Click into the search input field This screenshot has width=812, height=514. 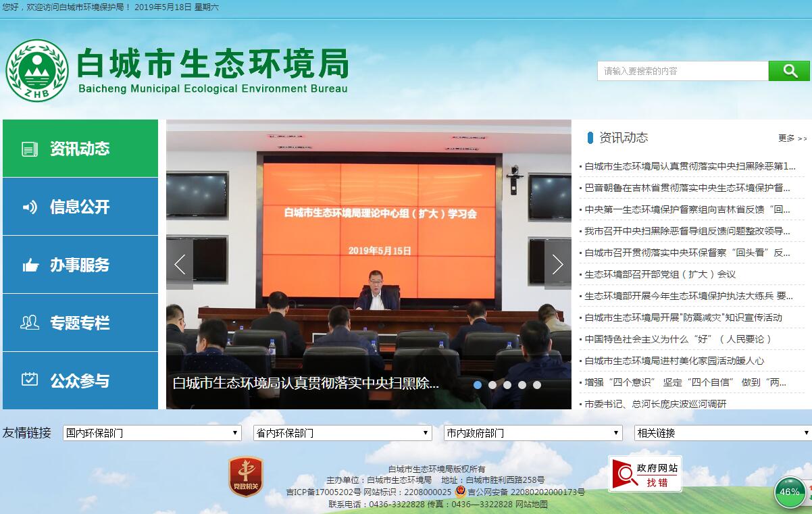[x=682, y=71]
